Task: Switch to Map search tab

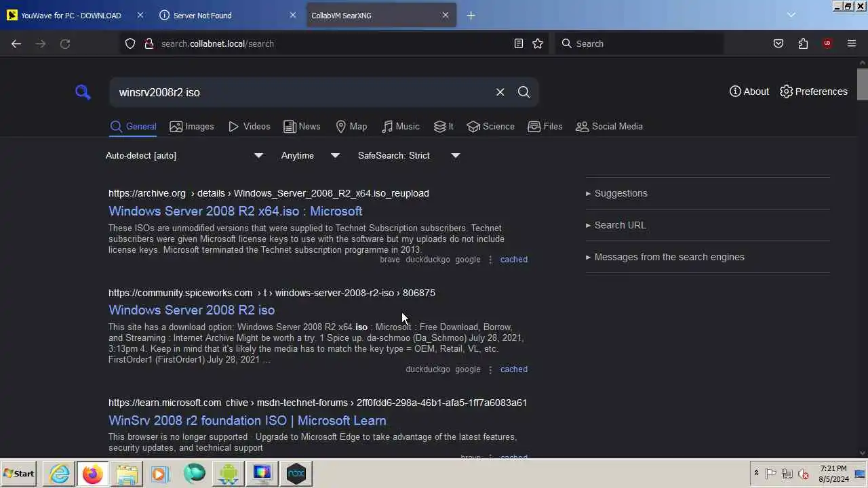Action: 351,127
